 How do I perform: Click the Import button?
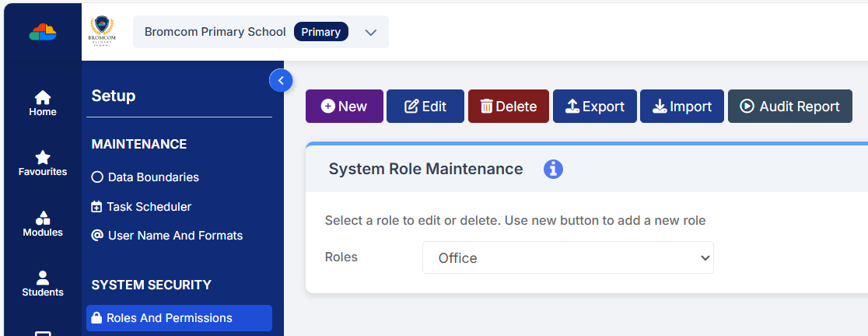(x=681, y=107)
